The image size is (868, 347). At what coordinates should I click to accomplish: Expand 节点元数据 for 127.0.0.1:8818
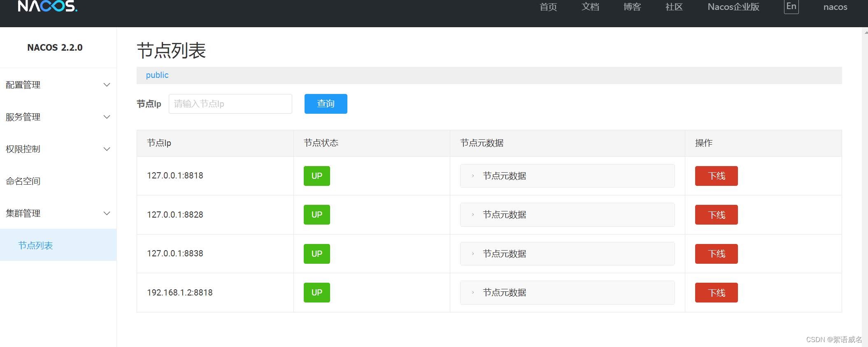pyautogui.click(x=567, y=176)
